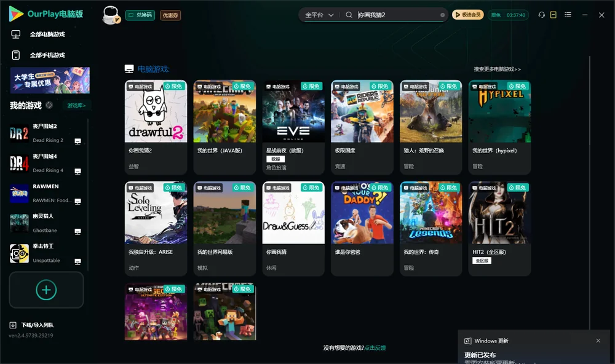Select 全部手机游戏 in sidebar

click(x=47, y=55)
